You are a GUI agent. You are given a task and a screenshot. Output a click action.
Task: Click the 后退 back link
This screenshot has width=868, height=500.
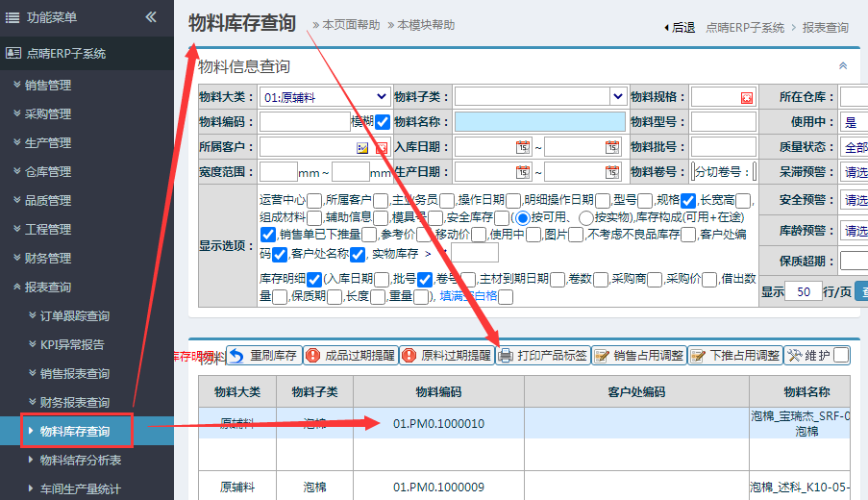(x=679, y=28)
